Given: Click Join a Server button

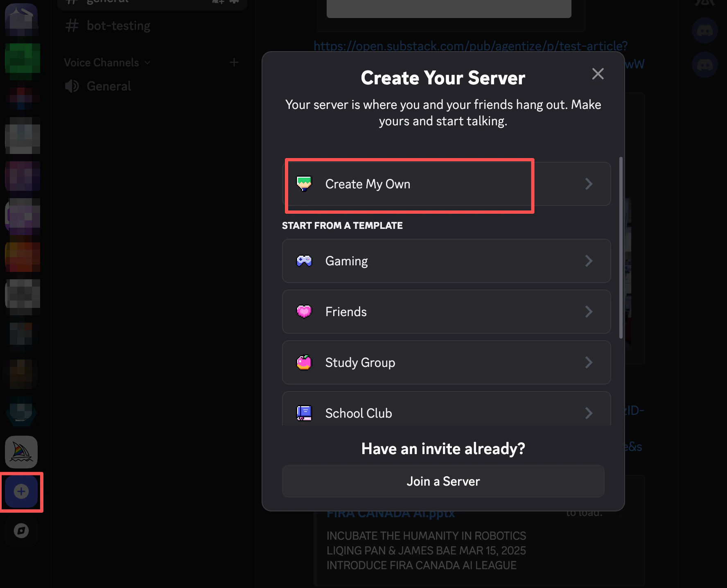Looking at the screenshot, I should point(443,481).
